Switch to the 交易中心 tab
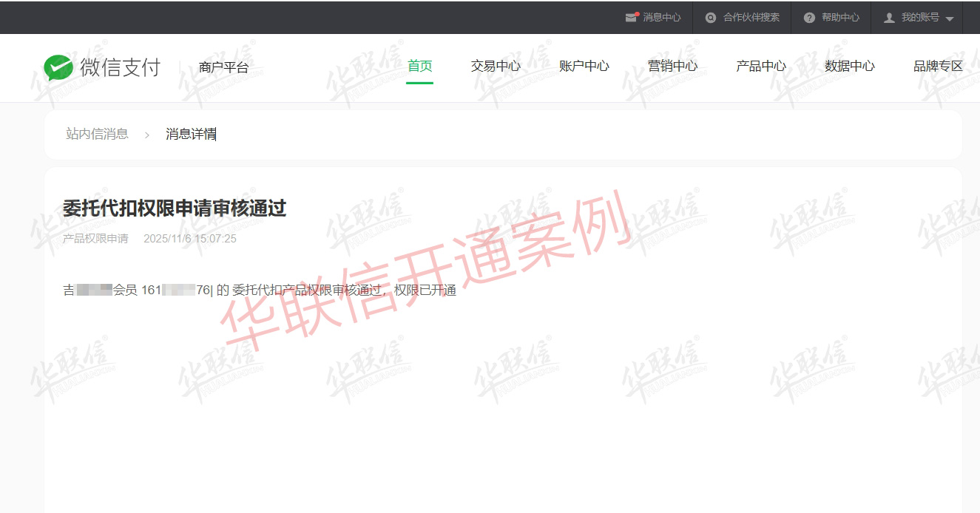Screen dimensions: 980x513 coord(496,67)
